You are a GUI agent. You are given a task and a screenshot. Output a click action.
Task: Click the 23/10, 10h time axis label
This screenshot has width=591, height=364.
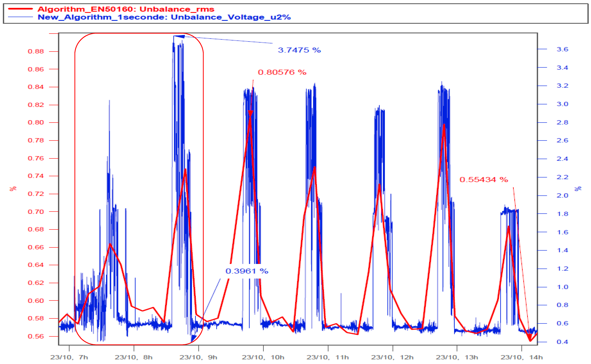[x=263, y=357]
